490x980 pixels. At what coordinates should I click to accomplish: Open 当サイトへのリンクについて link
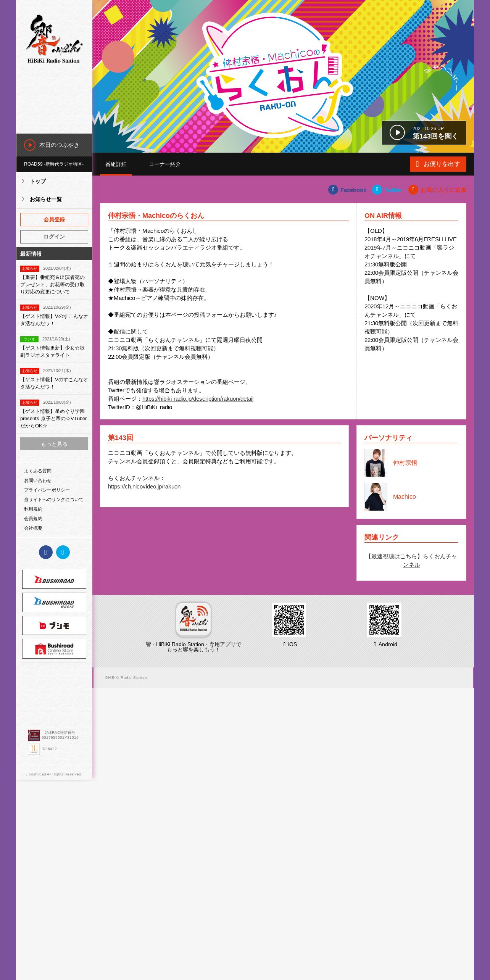[54, 500]
